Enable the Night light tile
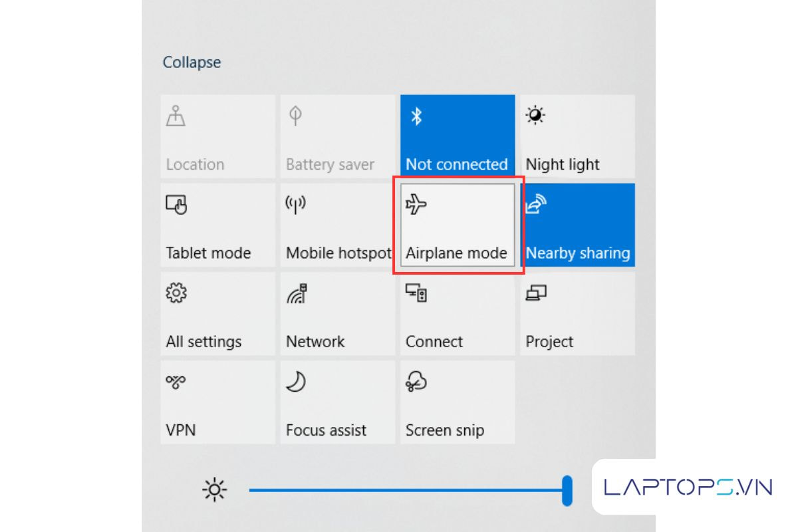The height and width of the screenshot is (532, 798). 577,136
